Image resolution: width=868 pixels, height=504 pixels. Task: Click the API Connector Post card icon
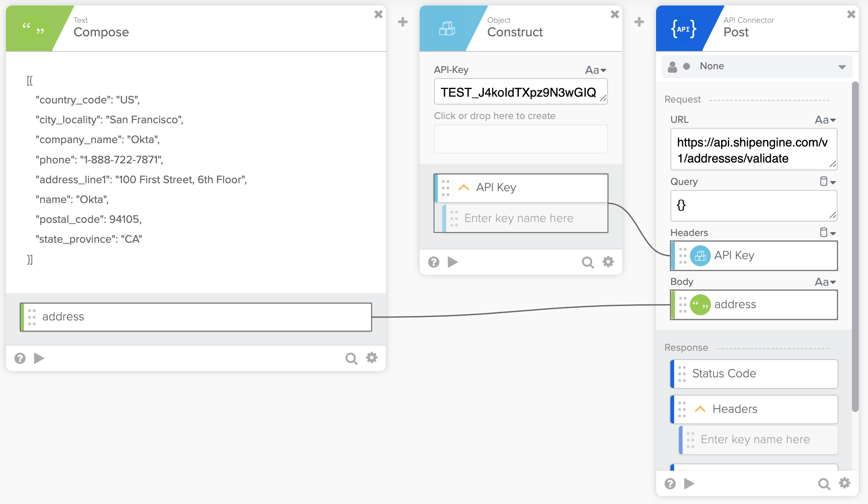click(x=683, y=29)
